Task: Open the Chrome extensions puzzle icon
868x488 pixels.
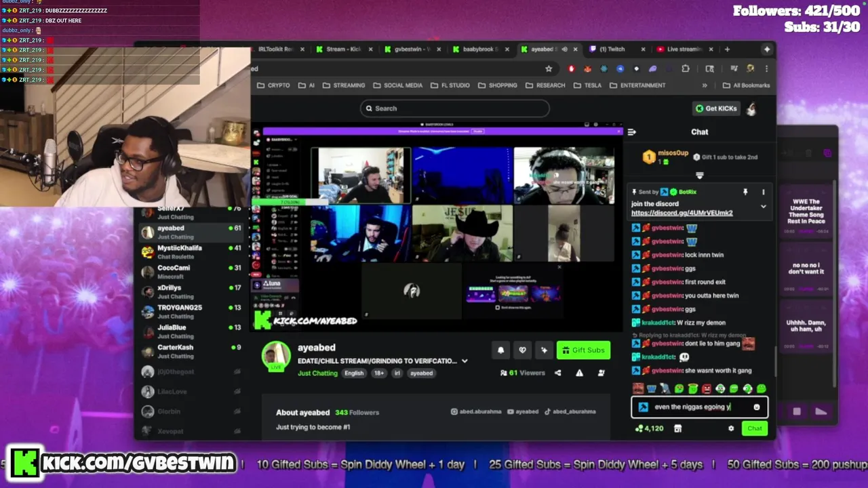Action: click(x=686, y=68)
